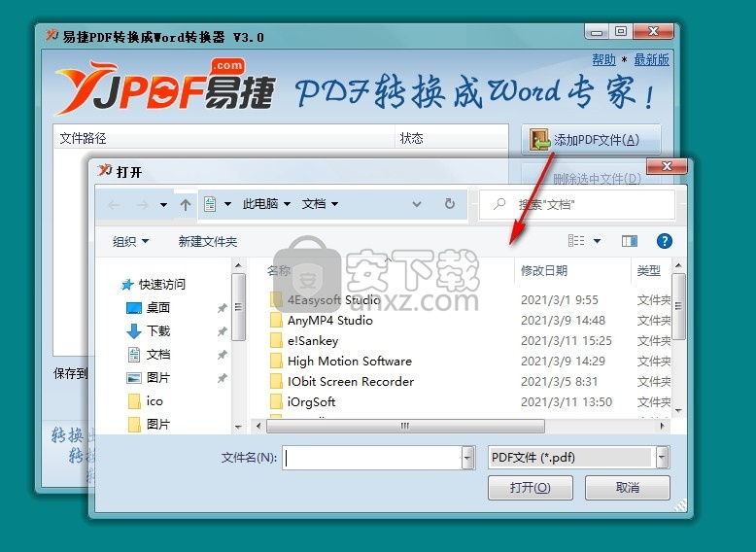Expand the 文件名 filename combo box arrow

(x=467, y=457)
